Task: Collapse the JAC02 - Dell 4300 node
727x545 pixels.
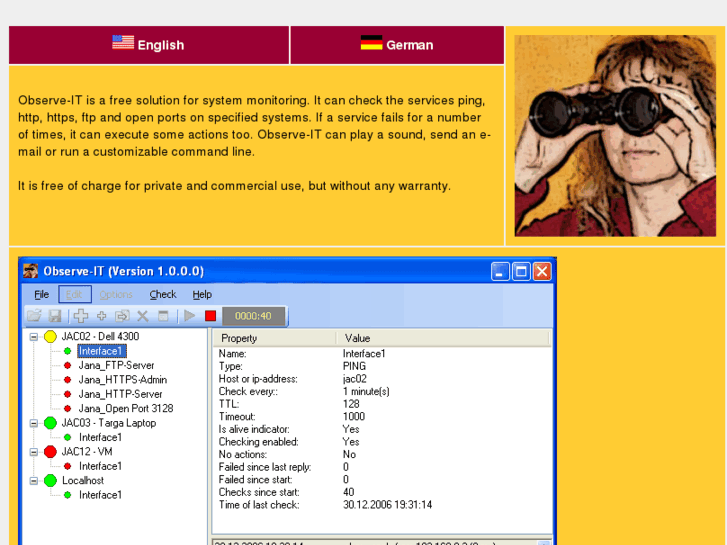Action: click(34, 337)
